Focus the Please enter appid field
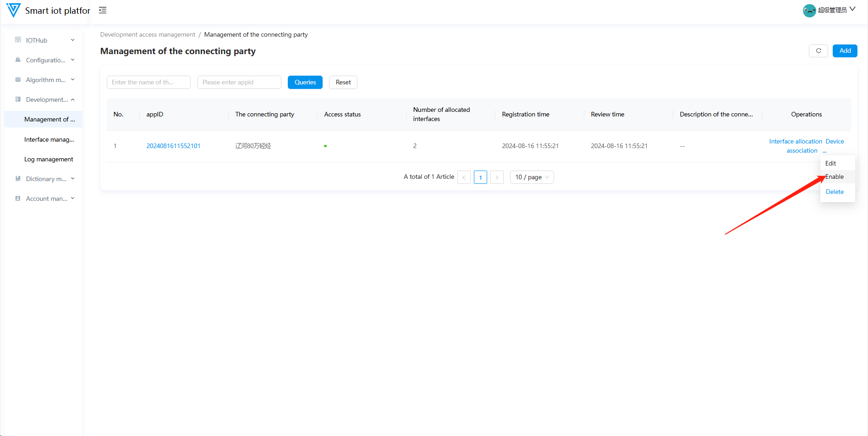 point(239,83)
